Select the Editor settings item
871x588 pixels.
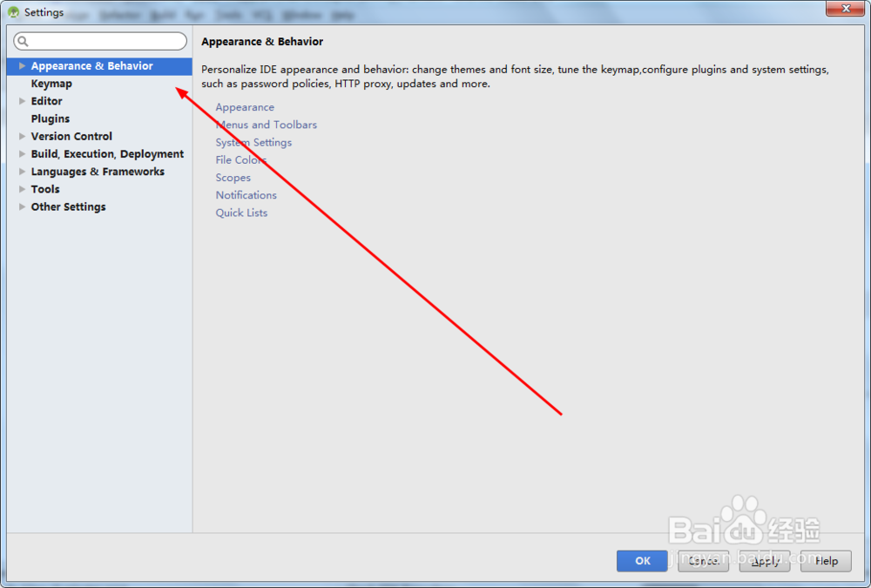(47, 101)
